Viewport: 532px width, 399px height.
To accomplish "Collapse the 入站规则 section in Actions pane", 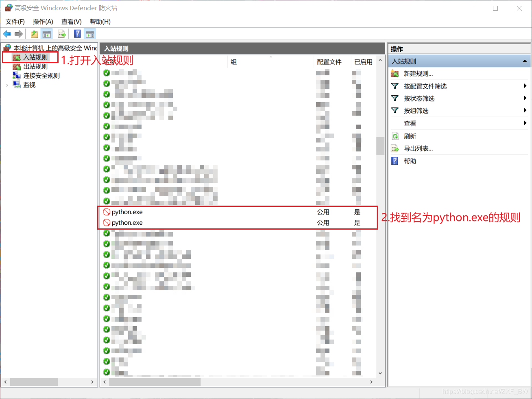I will click(x=525, y=61).
